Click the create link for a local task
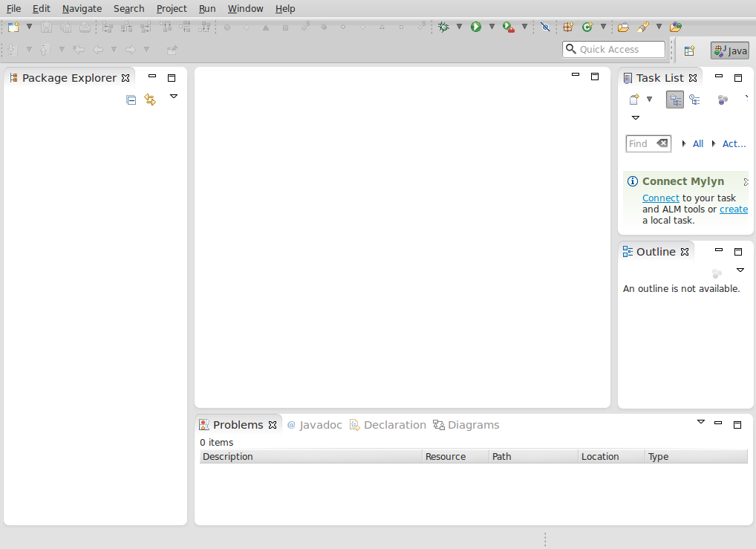Screen dimensions: 756x549 [733, 209]
